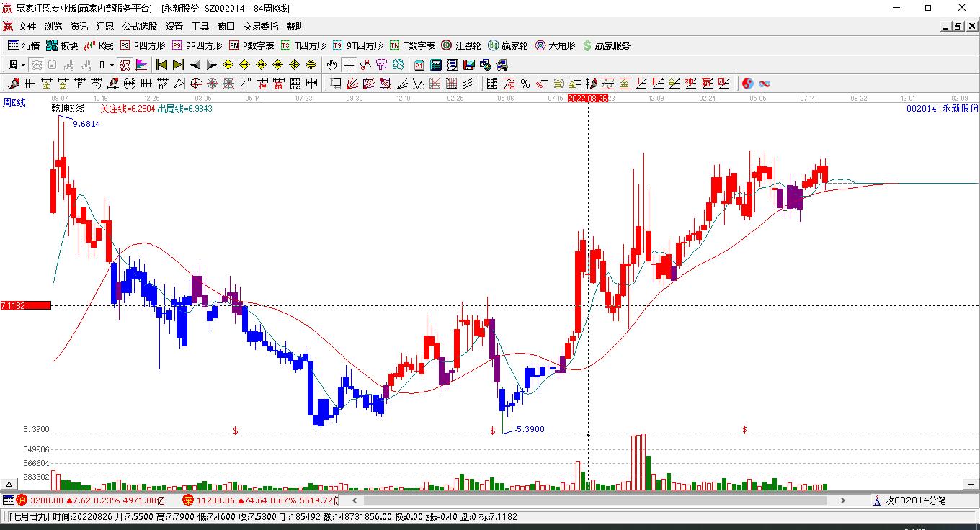This screenshot has width=980, height=530.
Task: Open the P四方形 tool
Action: 143,45
